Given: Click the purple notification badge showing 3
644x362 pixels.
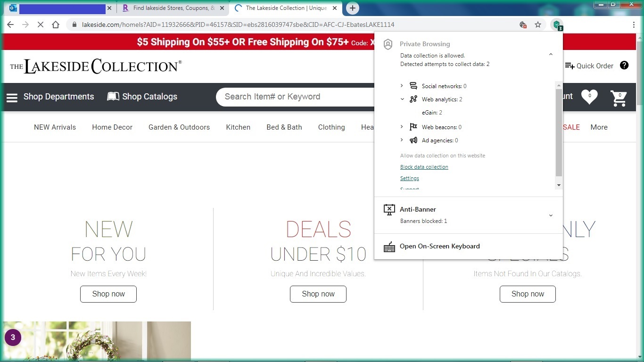Looking at the screenshot, I should 13,337.
